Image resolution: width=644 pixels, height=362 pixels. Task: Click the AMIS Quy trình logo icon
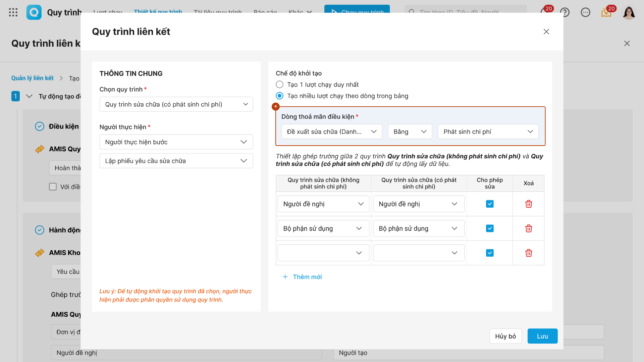click(34, 12)
